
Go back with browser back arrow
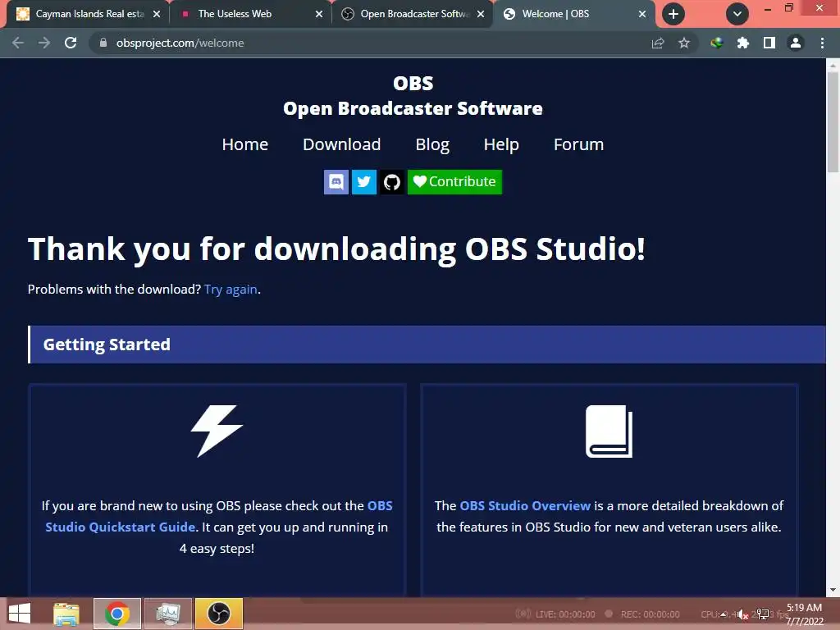pyautogui.click(x=18, y=43)
